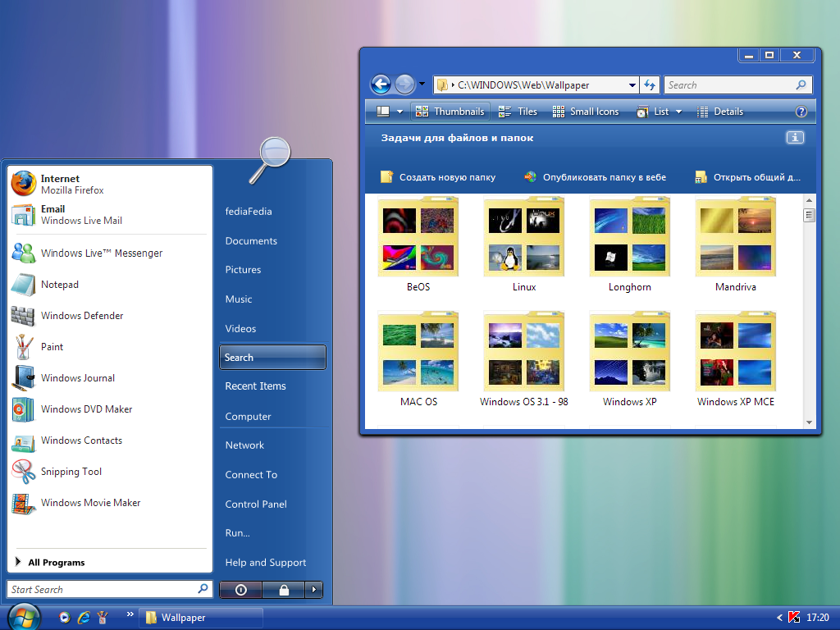Open Pictures from Start menu
This screenshot has height=630, width=840.
click(243, 269)
